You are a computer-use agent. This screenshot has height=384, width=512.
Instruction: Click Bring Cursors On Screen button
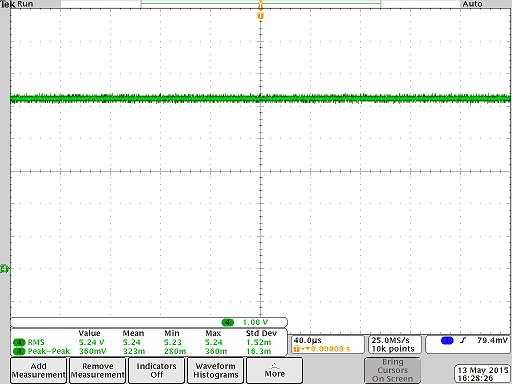pos(392,370)
